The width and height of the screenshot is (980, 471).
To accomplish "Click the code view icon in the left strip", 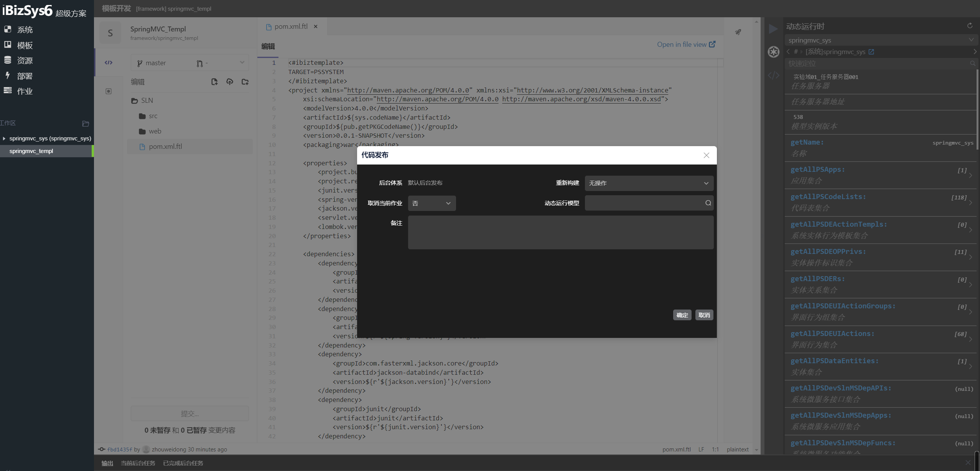I will (109, 63).
